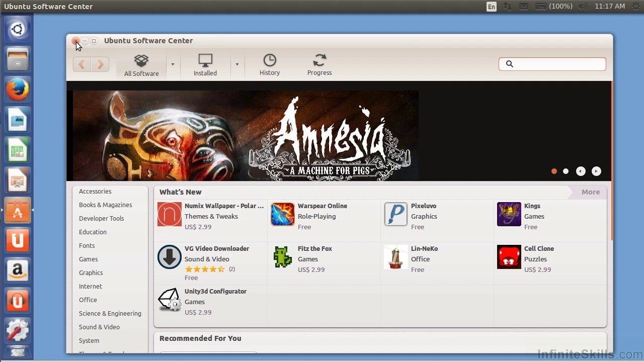The image size is (644, 362).
Task: Show the next banner slide
Action: 596,171
